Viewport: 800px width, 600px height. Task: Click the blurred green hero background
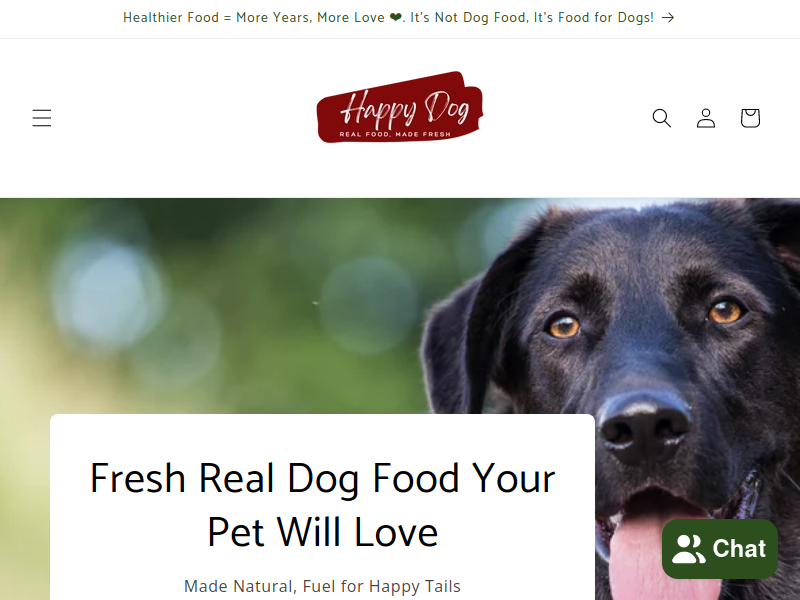tap(214, 306)
